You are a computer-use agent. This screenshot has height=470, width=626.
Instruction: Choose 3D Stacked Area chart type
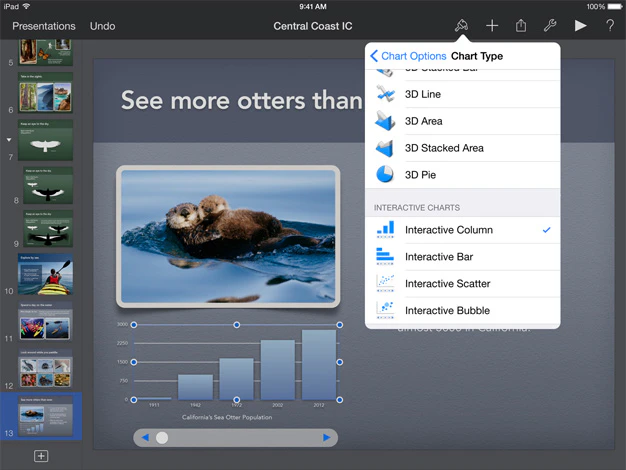[462, 148]
